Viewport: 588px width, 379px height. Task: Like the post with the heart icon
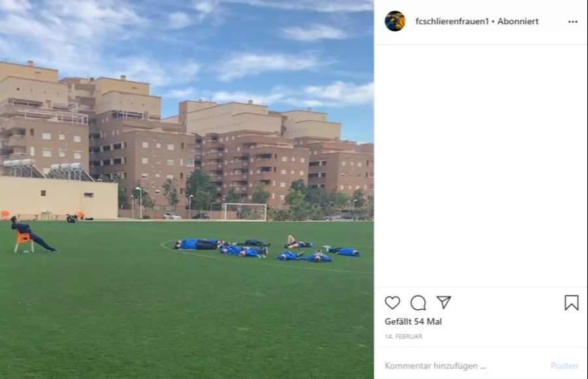tap(392, 303)
